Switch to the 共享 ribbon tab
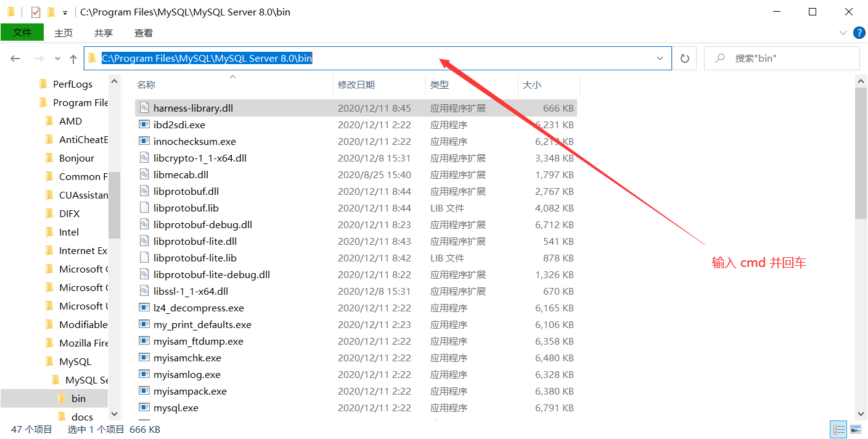 click(x=103, y=33)
